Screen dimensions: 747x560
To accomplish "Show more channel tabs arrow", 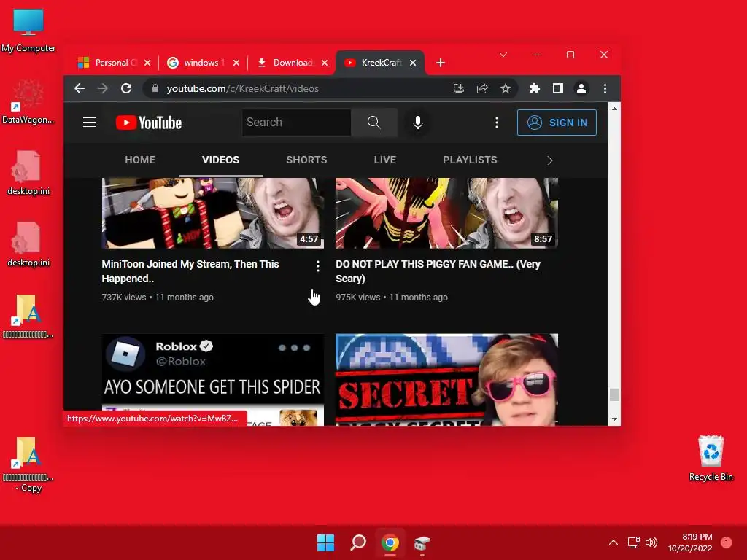I will pyautogui.click(x=550, y=160).
